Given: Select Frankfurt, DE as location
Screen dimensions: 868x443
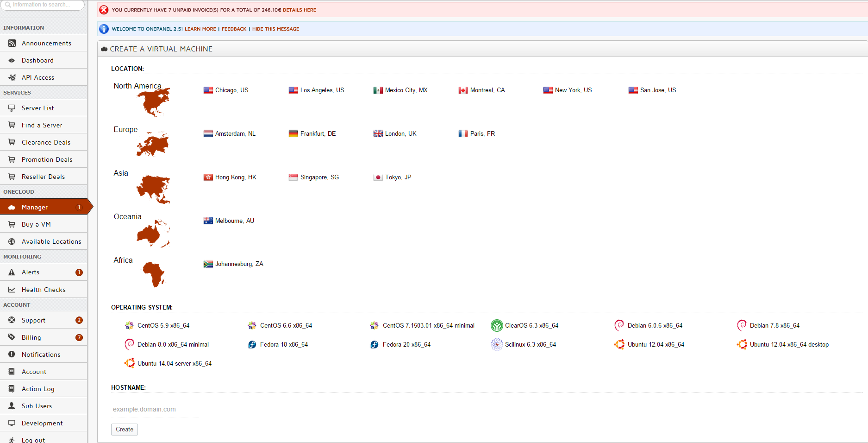Looking at the screenshot, I should (x=318, y=134).
